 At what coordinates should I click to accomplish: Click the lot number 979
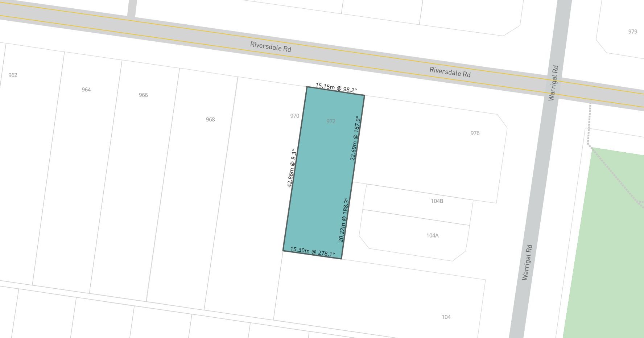pos(633,32)
